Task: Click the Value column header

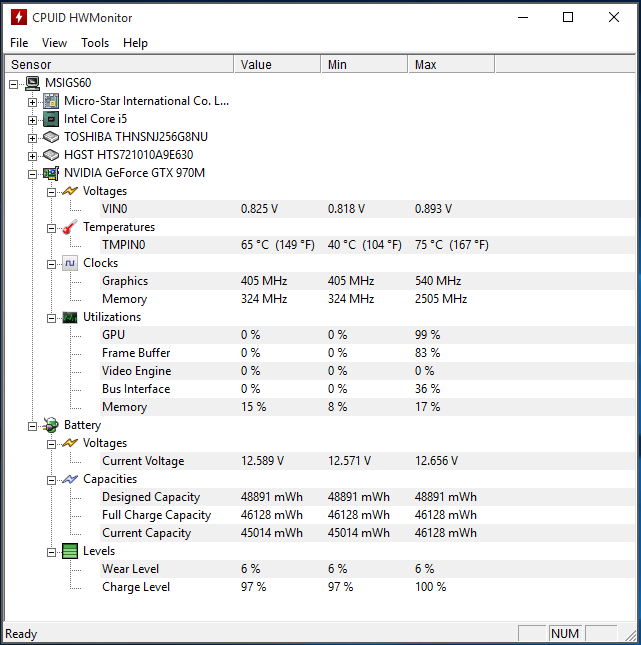Action: [x=278, y=65]
